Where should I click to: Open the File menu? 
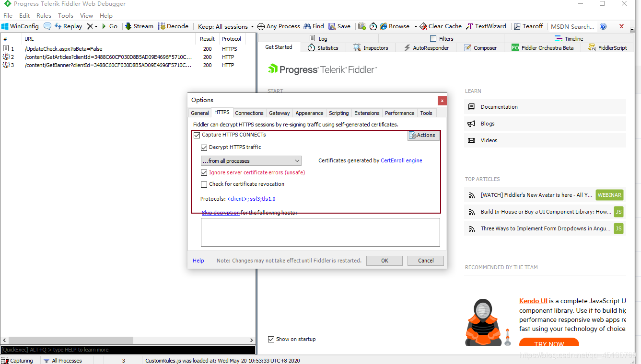click(x=8, y=15)
